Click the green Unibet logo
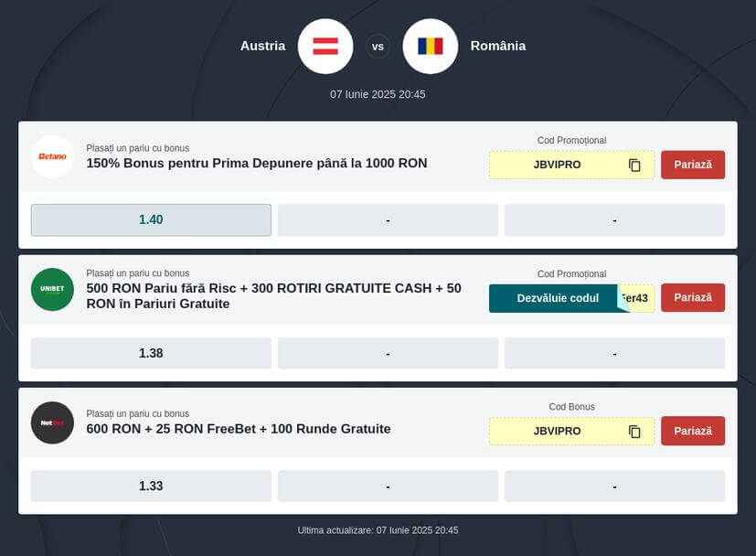The width and height of the screenshot is (756, 556). pos(52,289)
